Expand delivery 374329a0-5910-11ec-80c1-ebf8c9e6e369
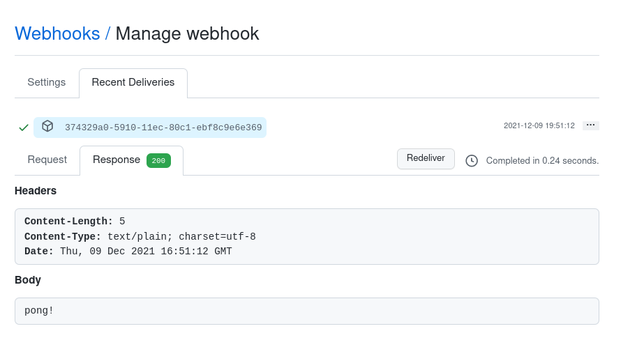Image resolution: width=644 pixels, height=347 pixels. (x=163, y=128)
